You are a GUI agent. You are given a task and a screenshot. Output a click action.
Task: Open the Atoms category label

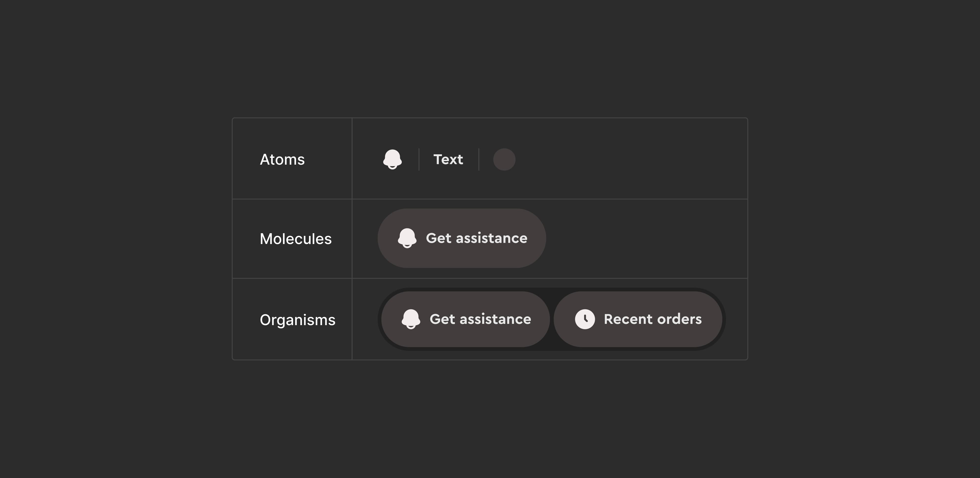coord(282,159)
